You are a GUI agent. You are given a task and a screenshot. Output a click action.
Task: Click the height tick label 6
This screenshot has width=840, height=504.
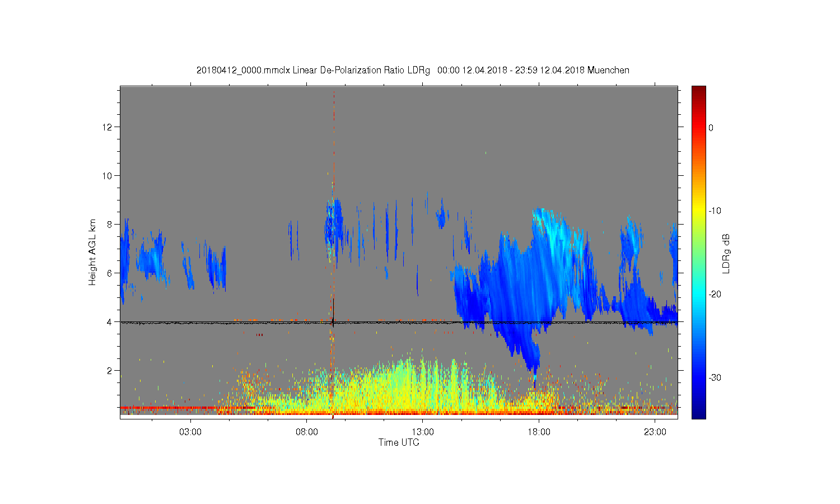click(x=109, y=273)
